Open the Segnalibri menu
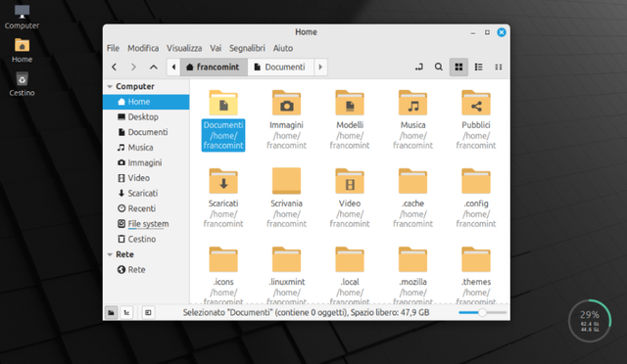Image resolution: width=627 pixels, height=364 pixels. click(x=247, y=48)
